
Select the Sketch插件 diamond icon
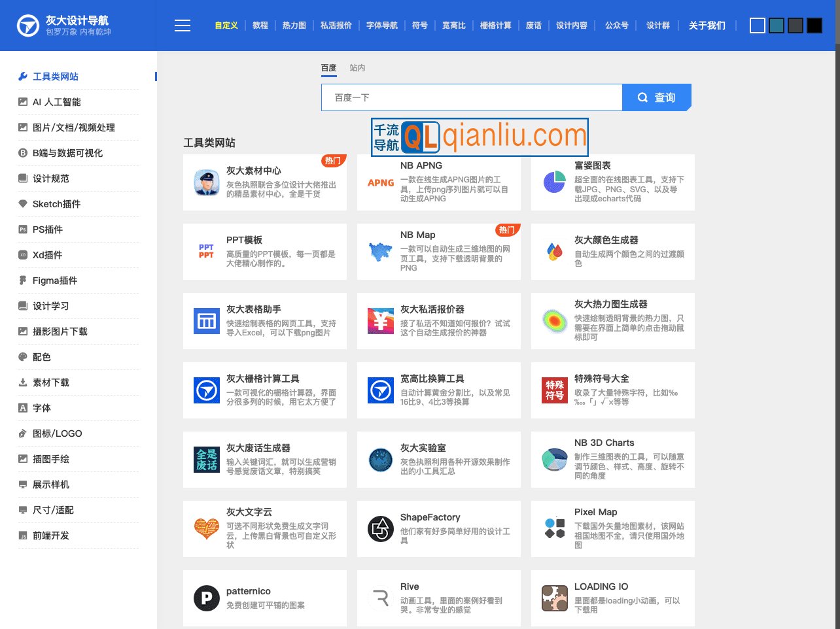point(22,204)
